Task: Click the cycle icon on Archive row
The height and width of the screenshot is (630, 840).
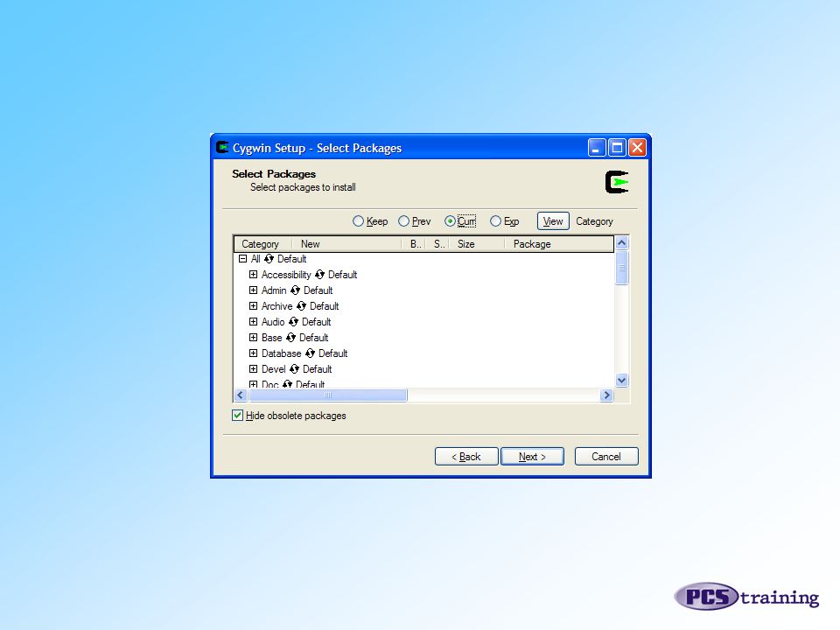Action: pyautogui.click(x=302, y=306)
